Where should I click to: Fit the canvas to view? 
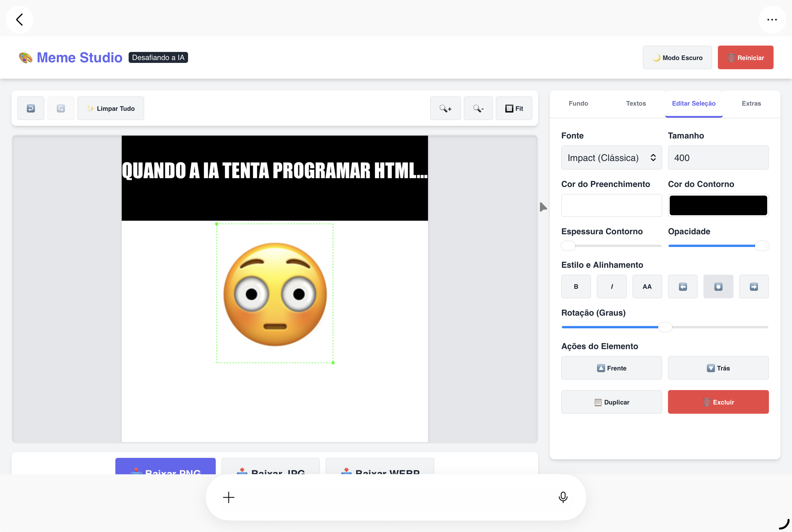coord(514,108)
